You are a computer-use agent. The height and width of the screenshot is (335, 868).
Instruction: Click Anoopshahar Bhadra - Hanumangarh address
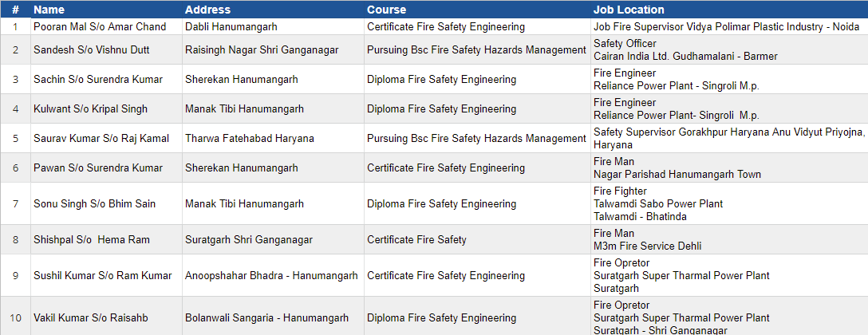(x=271, y=276)
